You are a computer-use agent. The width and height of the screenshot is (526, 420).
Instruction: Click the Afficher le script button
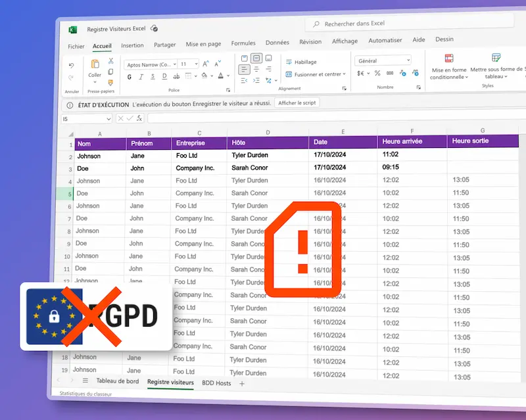coord(297,103)
